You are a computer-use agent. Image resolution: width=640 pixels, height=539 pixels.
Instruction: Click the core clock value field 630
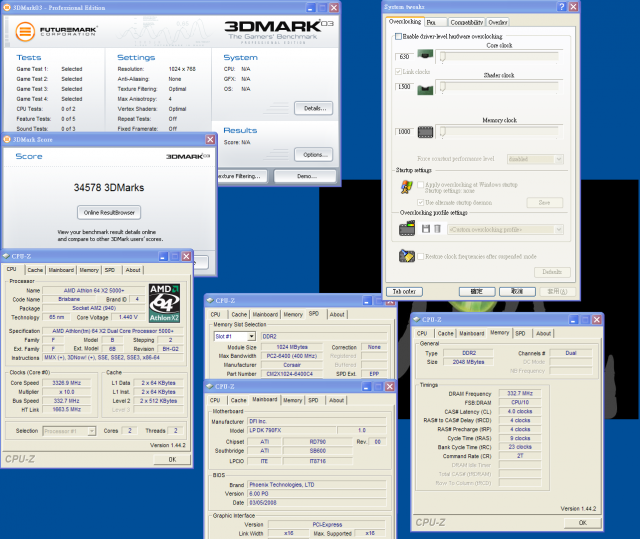[404, 56]
